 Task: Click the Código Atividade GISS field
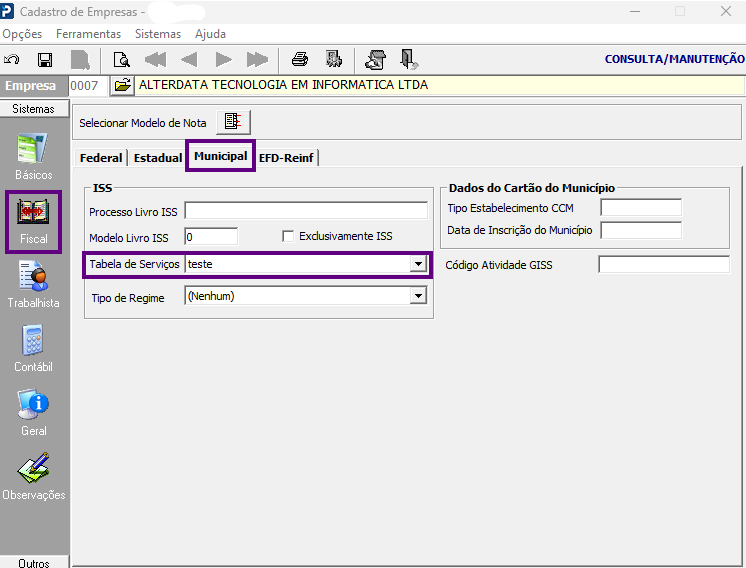point(664,264)
